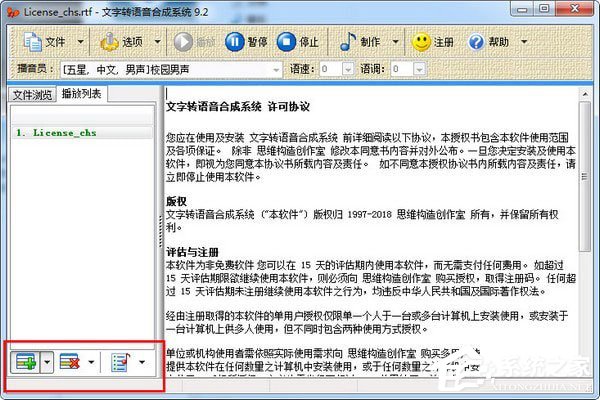The width and height of the screenshot is (600, 400).
Task: Open the 帮助 help button
Action: point(488,42)
